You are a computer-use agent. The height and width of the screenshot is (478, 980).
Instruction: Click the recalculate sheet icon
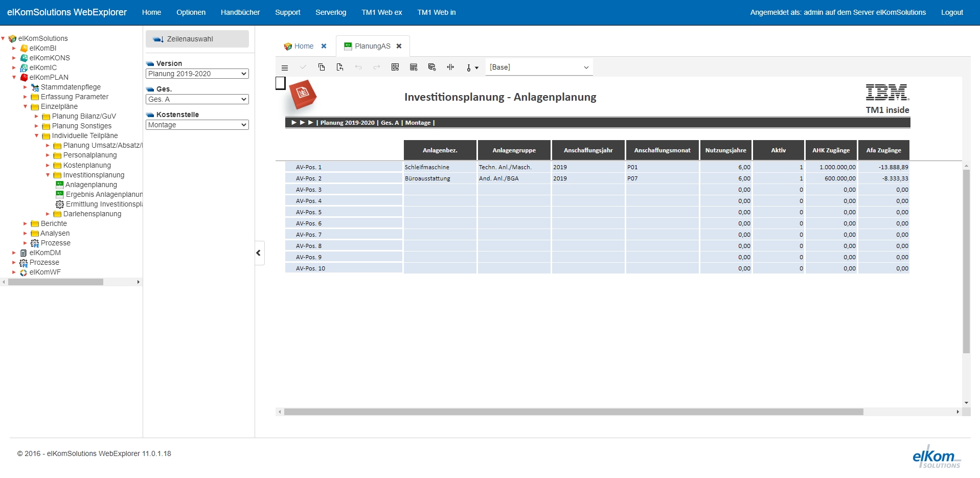coord(395,67)
